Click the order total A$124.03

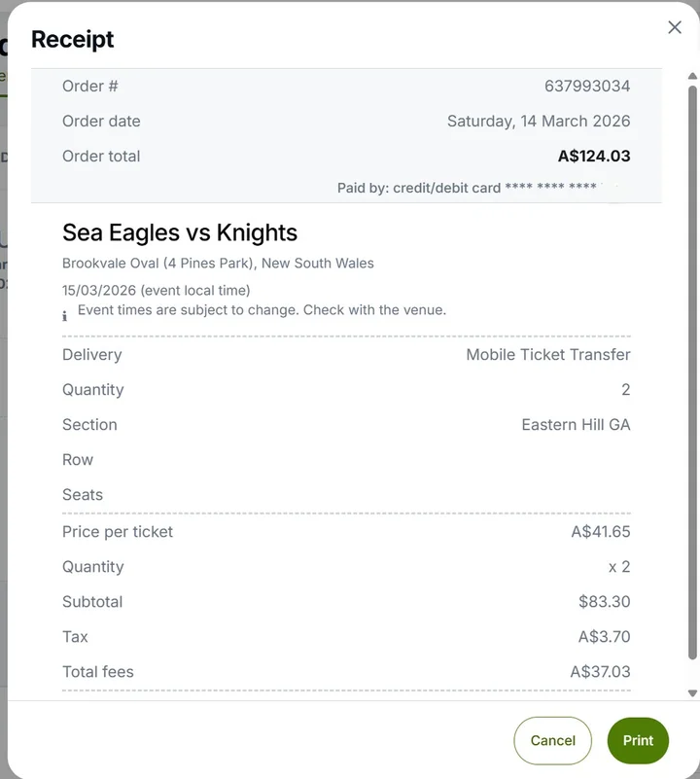click(x=594, y=157)
